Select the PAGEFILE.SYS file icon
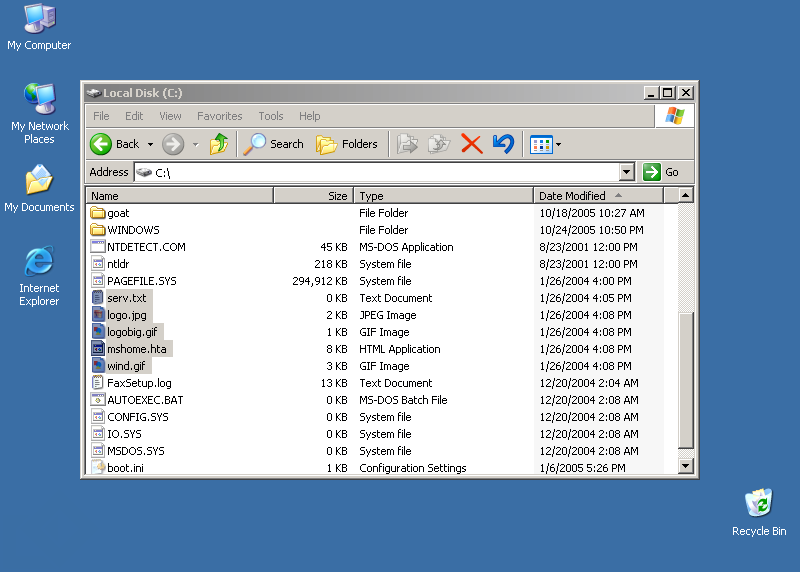This screenshot has height=572, width=800. [x=97, y=281]
